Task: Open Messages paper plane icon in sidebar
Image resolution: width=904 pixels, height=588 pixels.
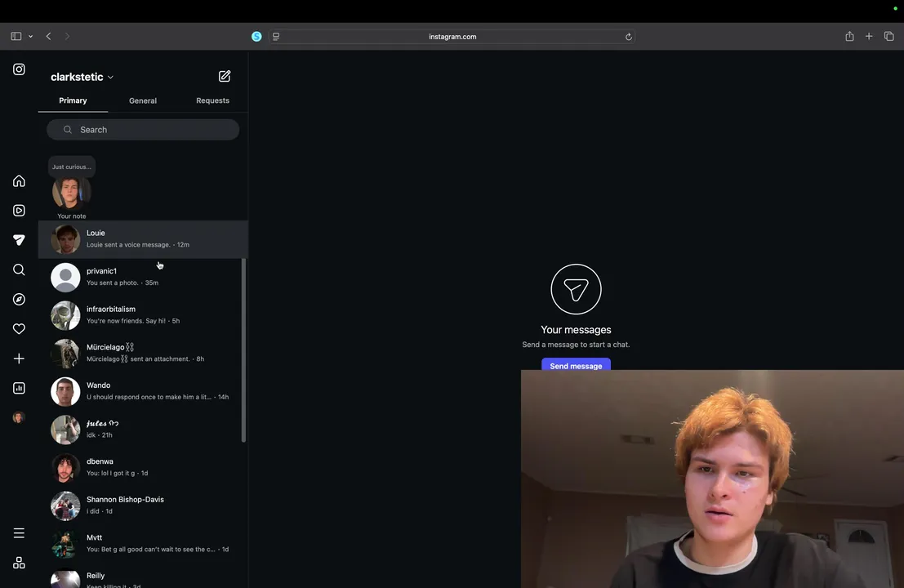Action: pyautogui.click(x=19, y=240)
